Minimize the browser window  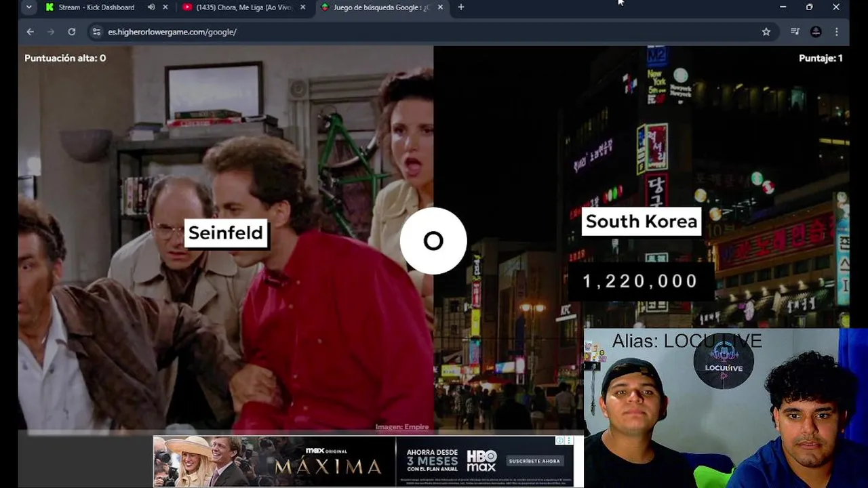[783, 7]
